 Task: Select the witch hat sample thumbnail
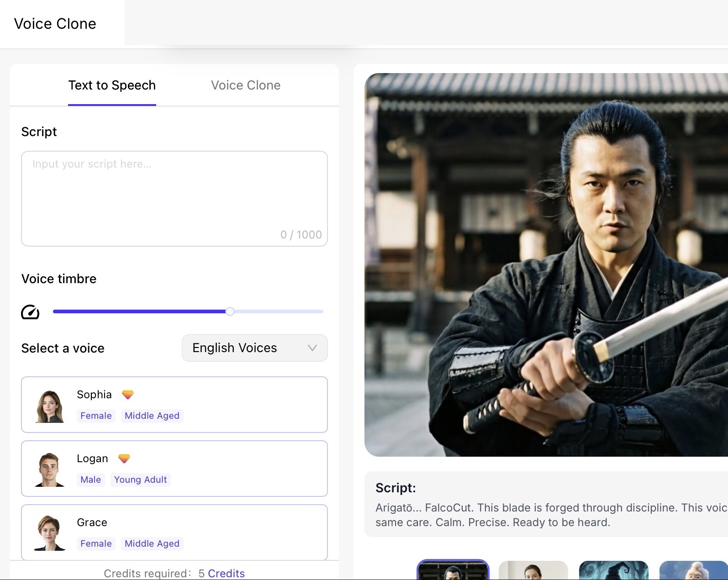pyautogui.click(x=613, y=570)
